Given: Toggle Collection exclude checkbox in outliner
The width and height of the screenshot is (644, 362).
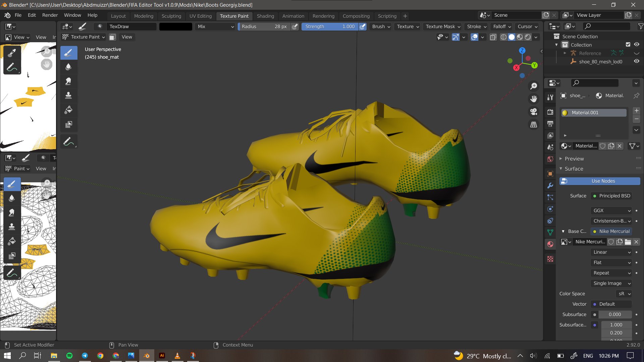Looking at the screenshot, I should click(628, 45).
